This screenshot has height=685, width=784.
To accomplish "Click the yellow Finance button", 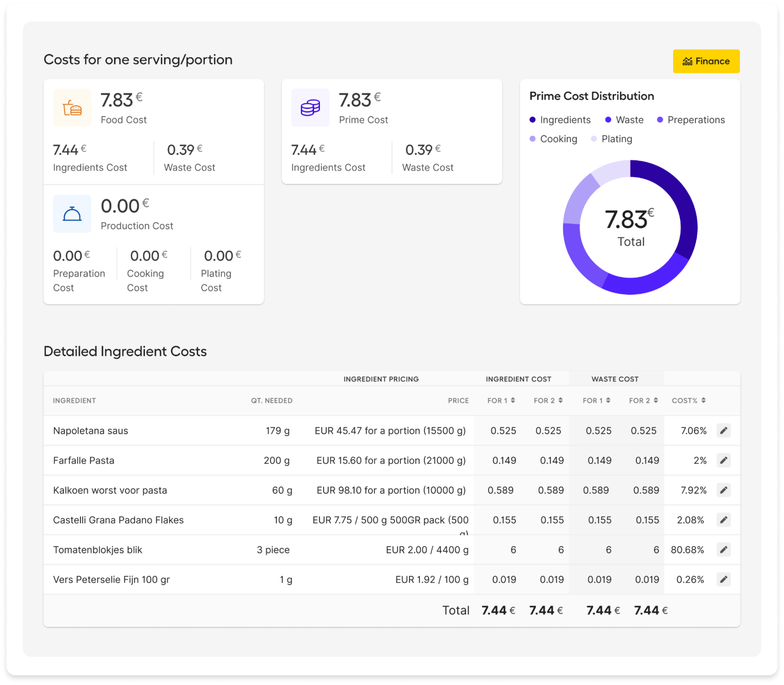I will point(706,61).
